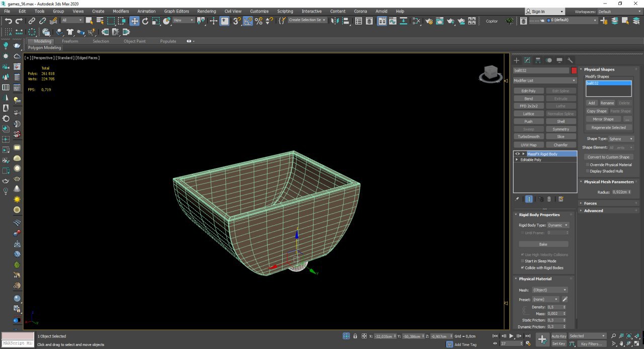This screenshot has height=349, width=644.
Task: Uncheck Collide with Rigid Bodies
Action: 522,267
